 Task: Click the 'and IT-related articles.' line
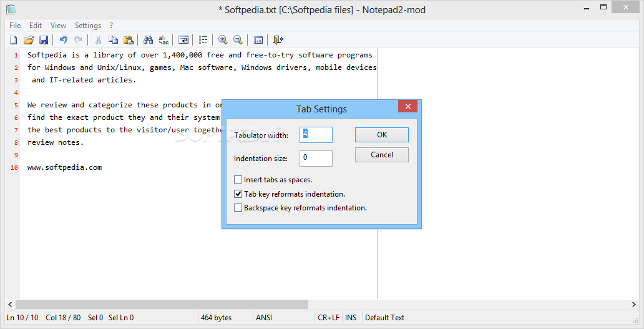pyautogui.click(x=84, y=80)
